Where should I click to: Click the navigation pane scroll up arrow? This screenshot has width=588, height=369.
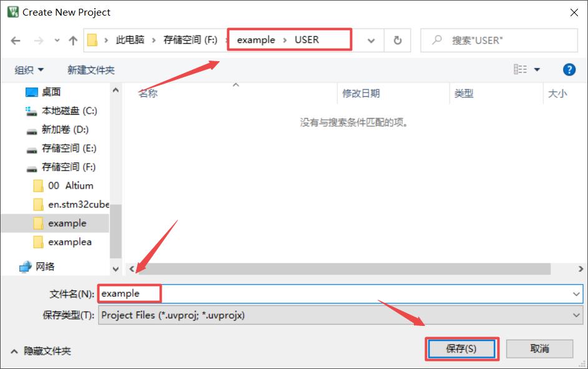[x=115, y=90]
